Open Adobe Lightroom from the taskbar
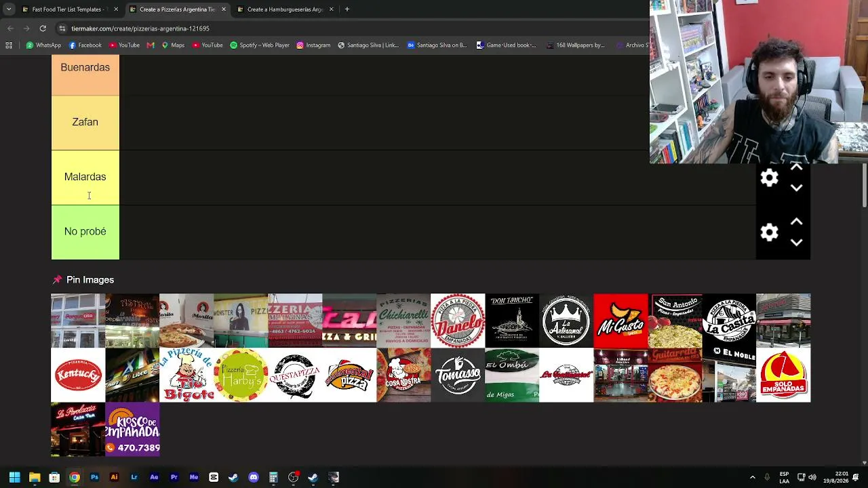This screenshot has width=868, height=488. pyautogui.click(x=134, y=478)
